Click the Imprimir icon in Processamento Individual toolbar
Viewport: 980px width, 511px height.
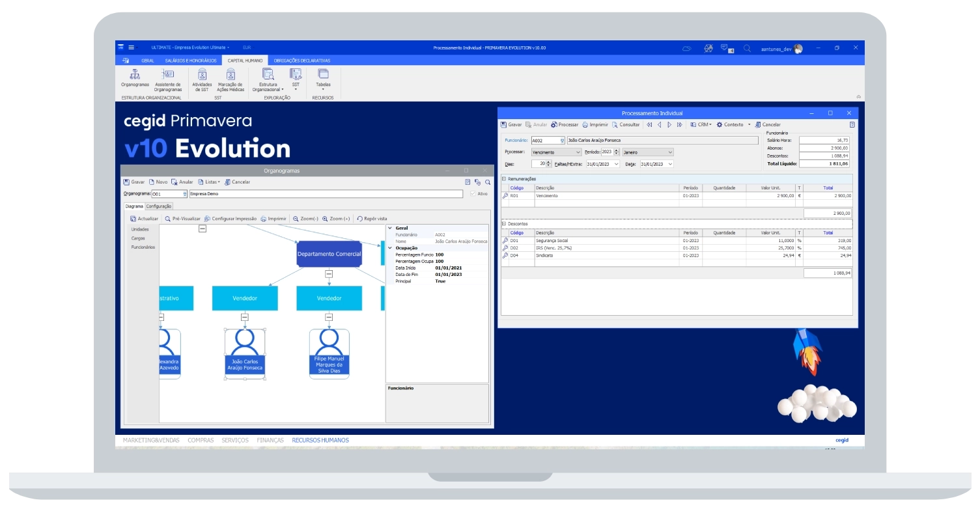pyautogui.click(x=586, y=124)
